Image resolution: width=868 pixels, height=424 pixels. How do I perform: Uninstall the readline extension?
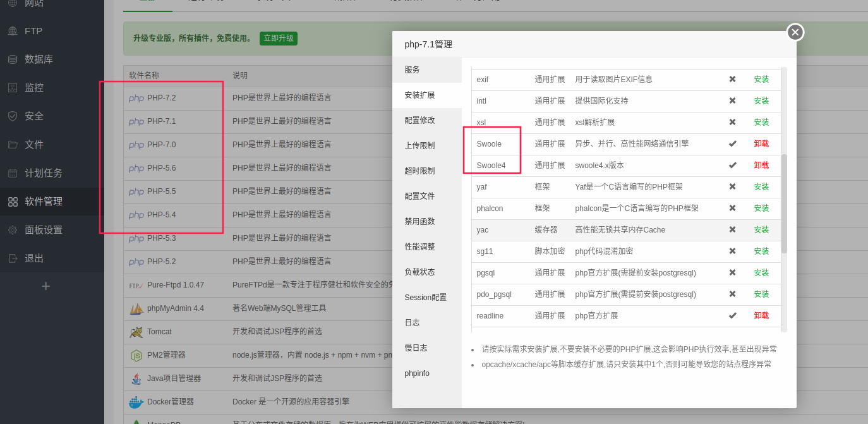point(761,316)
